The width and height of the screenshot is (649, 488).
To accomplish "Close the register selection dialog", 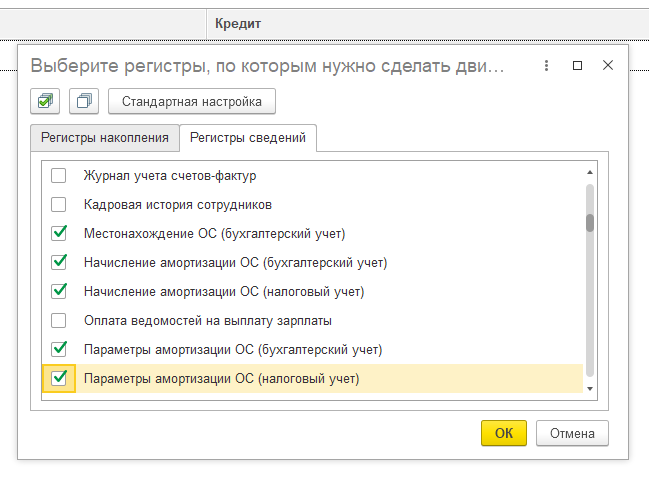I will (608, 65).
